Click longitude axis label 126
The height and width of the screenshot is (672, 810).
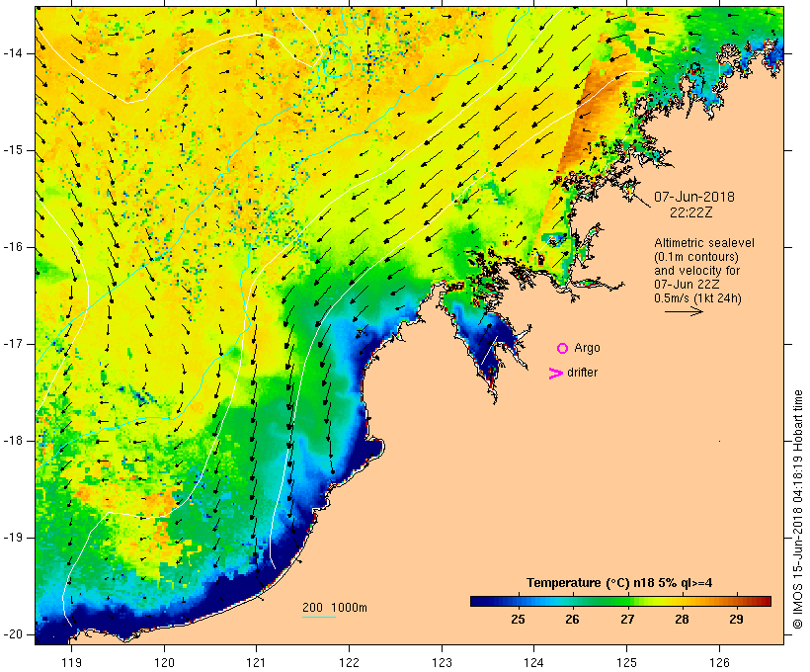tap(719, 663)
